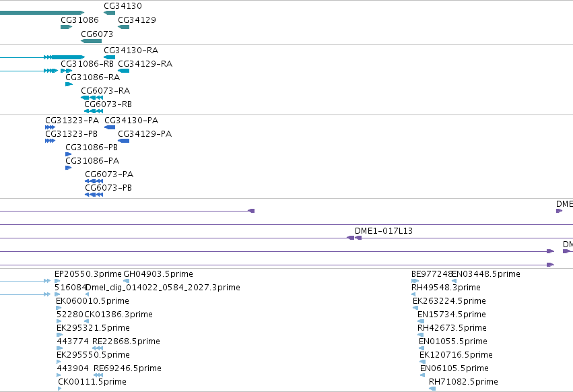Click EST EN03448.5prime
Image resolution: width=573 pixels, height=392 pixels.
(x=454, y=281)
